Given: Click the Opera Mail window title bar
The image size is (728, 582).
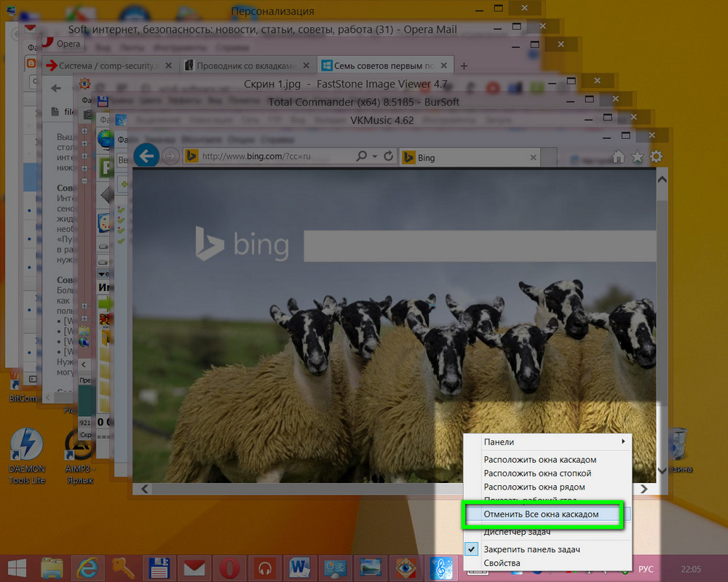Looking at the screenshot, I should point(262,29).
